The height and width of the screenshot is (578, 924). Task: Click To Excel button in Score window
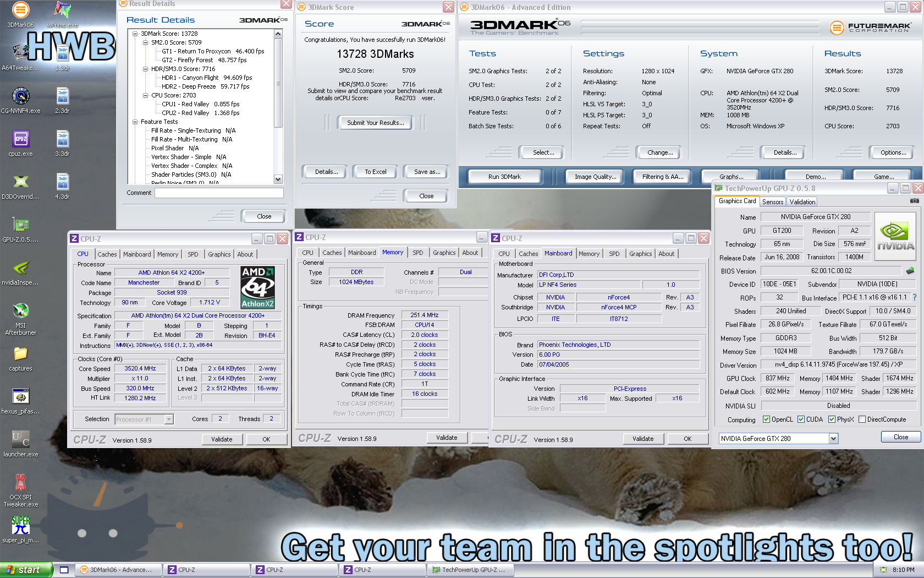click(x=376, y=172)
